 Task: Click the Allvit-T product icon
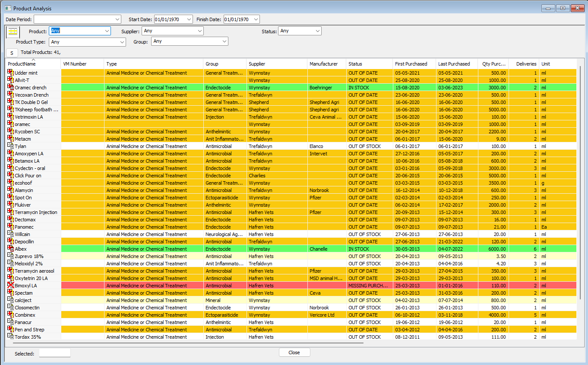click(x=11, y=80)
